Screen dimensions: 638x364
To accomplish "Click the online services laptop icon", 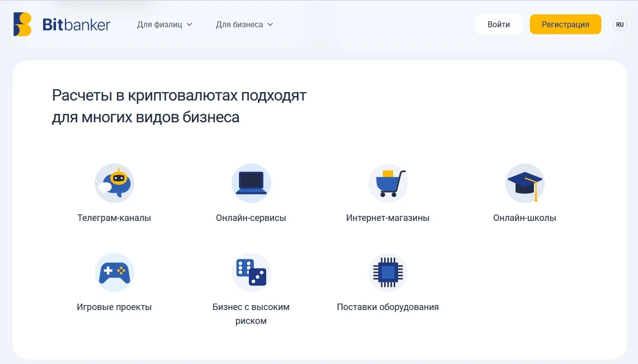I will coord(251,183).
